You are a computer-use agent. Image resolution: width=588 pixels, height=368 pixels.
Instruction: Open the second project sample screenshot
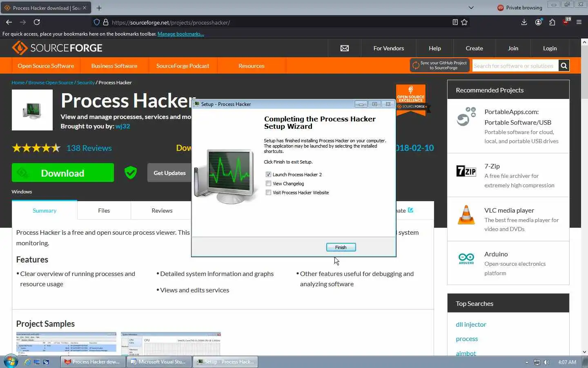click(x=171, y=344)
